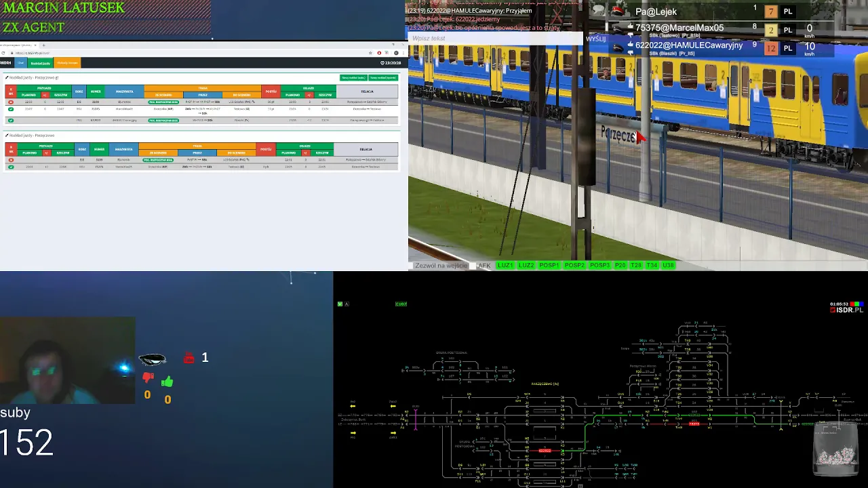Toggle the AFK checkbox
This screenshot has height=488, width=868.
pos(473,266)
